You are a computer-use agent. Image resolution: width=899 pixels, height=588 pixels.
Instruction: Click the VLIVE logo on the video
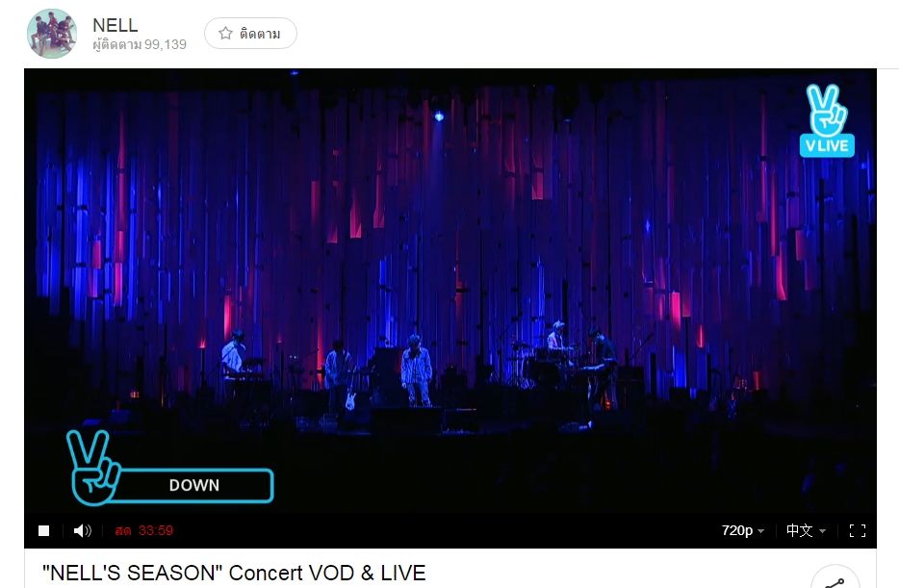point(827,120)
